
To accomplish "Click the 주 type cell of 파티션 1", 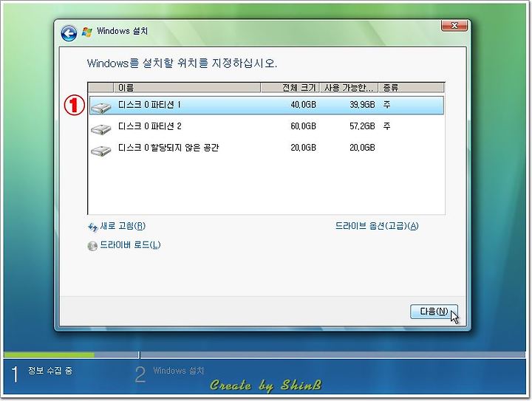I will click(x=386, y=105).
